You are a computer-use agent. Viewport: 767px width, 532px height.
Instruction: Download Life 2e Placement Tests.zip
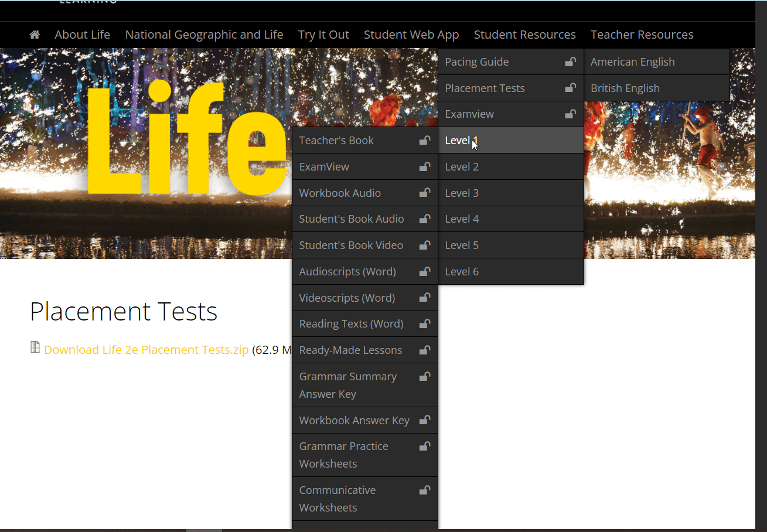coord(145,349)
